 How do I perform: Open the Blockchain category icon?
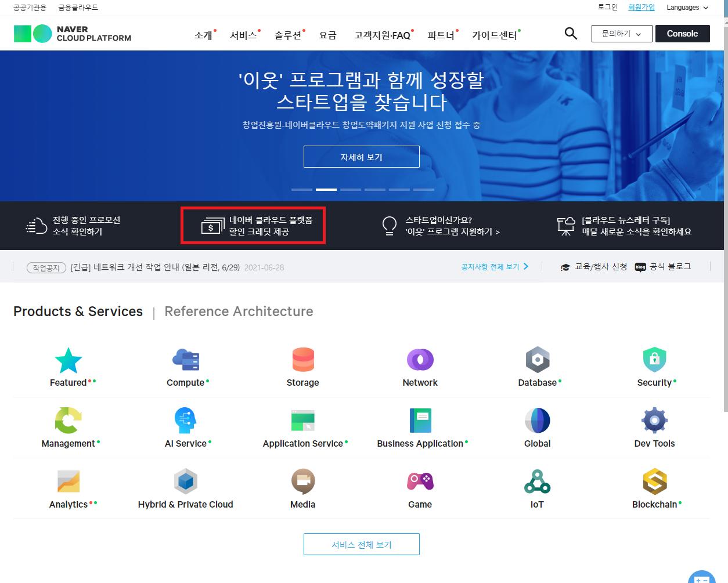click(x=655, y=481)
